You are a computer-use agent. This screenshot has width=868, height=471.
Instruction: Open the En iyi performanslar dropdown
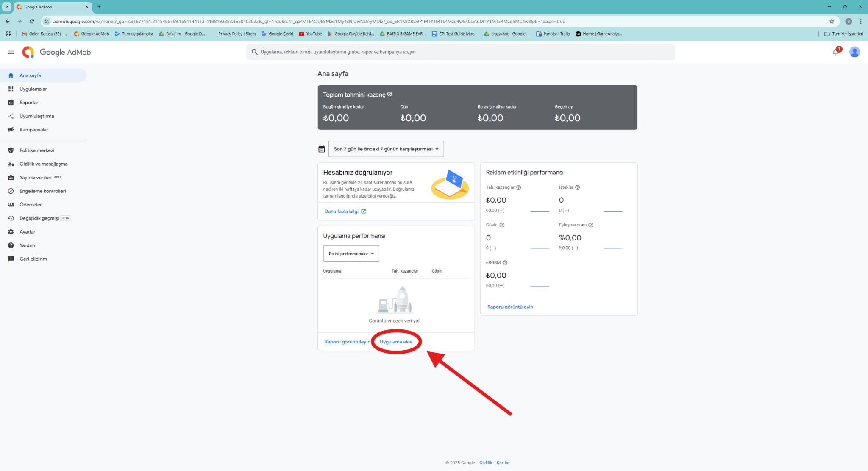click(x=351, y=254)
